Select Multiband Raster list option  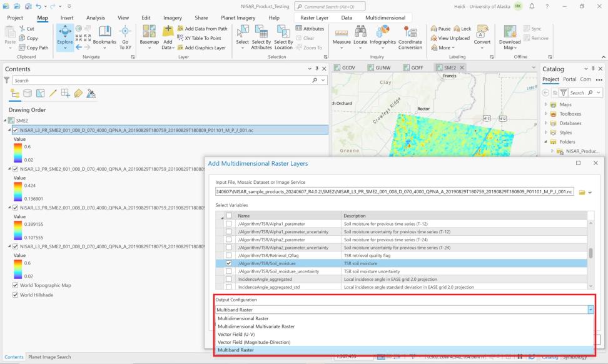point(405,350)
